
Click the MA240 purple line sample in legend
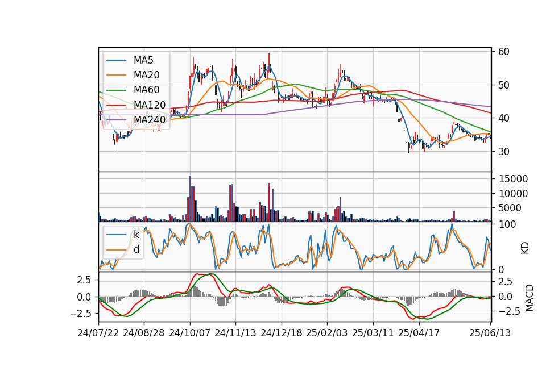[x=116, y=120]
